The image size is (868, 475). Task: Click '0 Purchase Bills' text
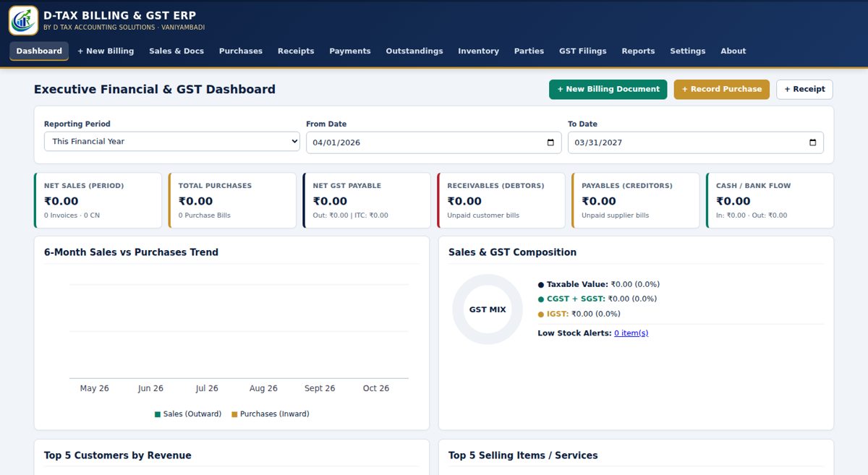click(x=205, y=215)
